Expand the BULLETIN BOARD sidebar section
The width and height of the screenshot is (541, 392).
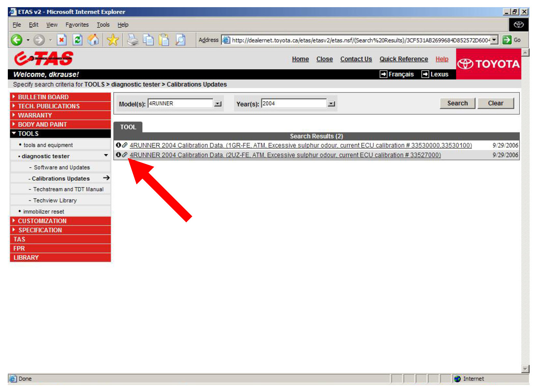43,97
